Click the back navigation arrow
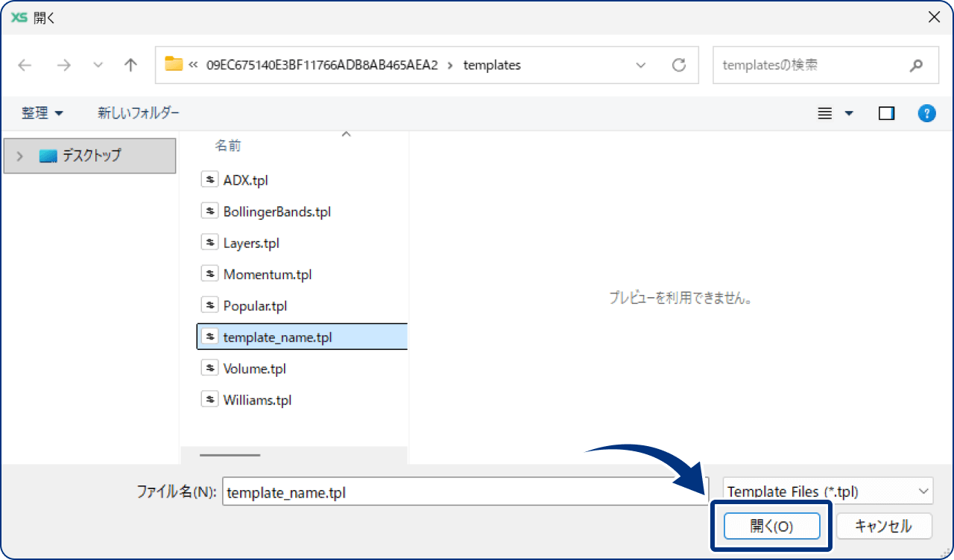This screenshot has height=560, width=954. 24,65
